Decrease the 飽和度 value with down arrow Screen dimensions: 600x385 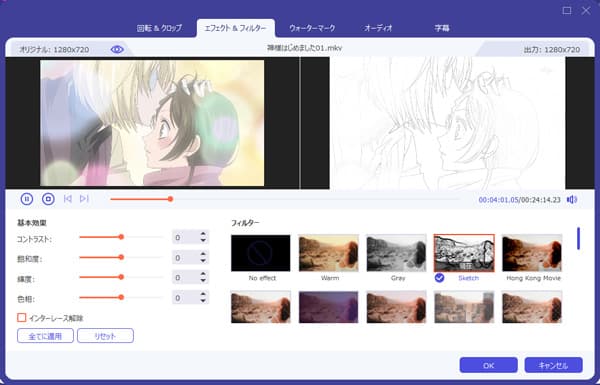coord(203,261)
